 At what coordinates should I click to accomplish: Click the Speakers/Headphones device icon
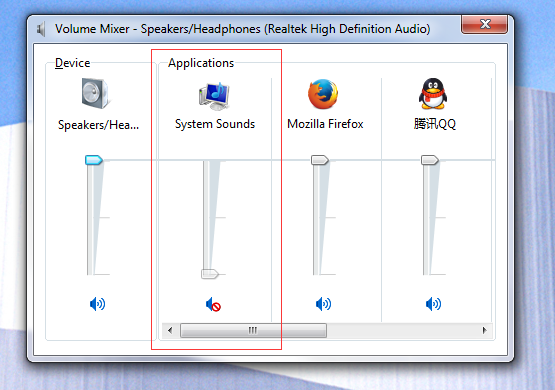(x=96, y=93)
